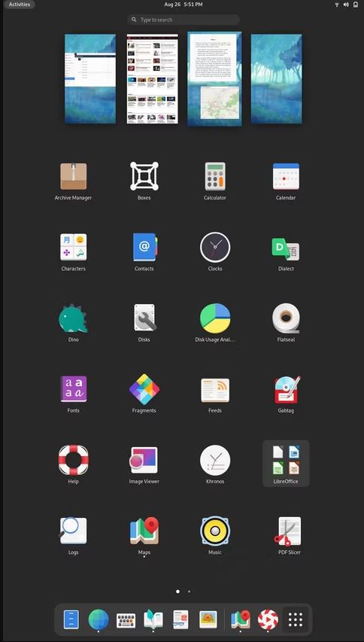Image resolution: width=364 pixels, height=642 pixels.
Task: Open the clock and calendar menu
Action: (184, 5)
